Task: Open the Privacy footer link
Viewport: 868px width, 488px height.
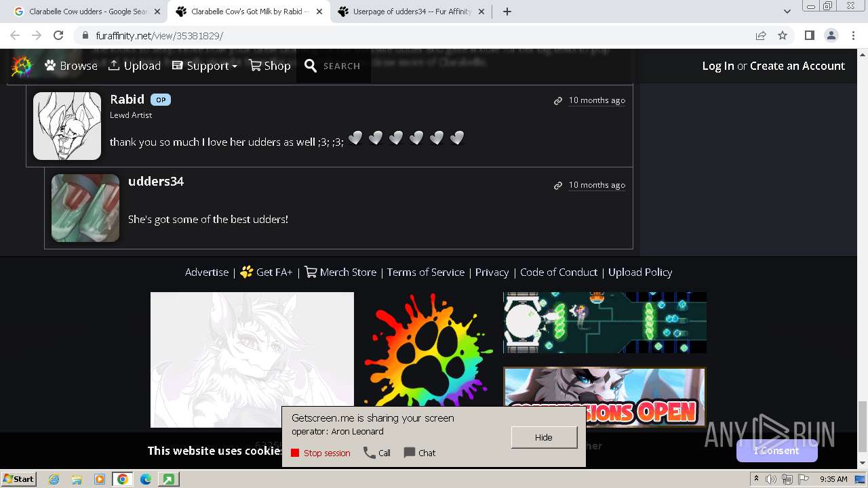Action: coord(492,272)
